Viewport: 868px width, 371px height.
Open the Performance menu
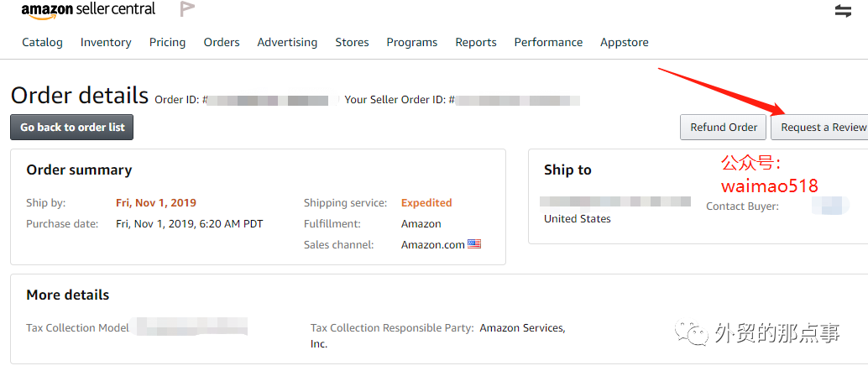tap(548, 42)
